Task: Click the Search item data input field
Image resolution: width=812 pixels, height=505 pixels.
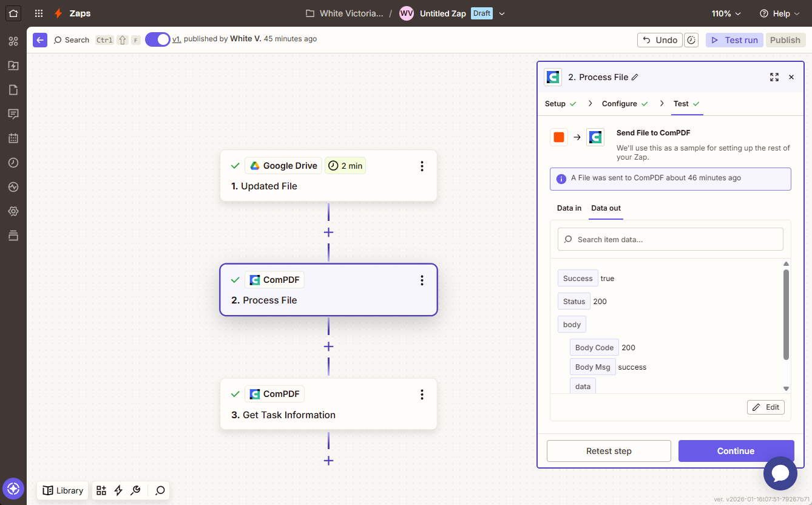Action: pyautogui.click(x=670, y=239)
